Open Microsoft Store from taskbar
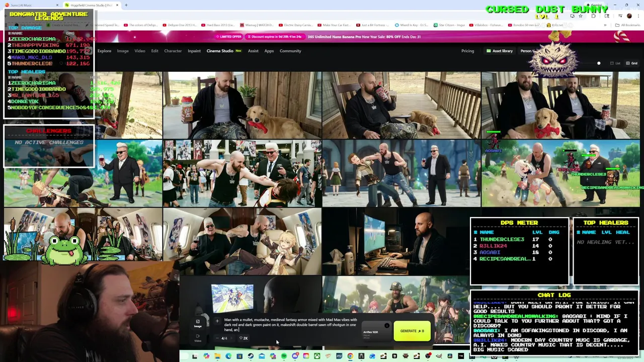Image resolution: width=644 pixels, height=362 pixels. coord(239,356)
